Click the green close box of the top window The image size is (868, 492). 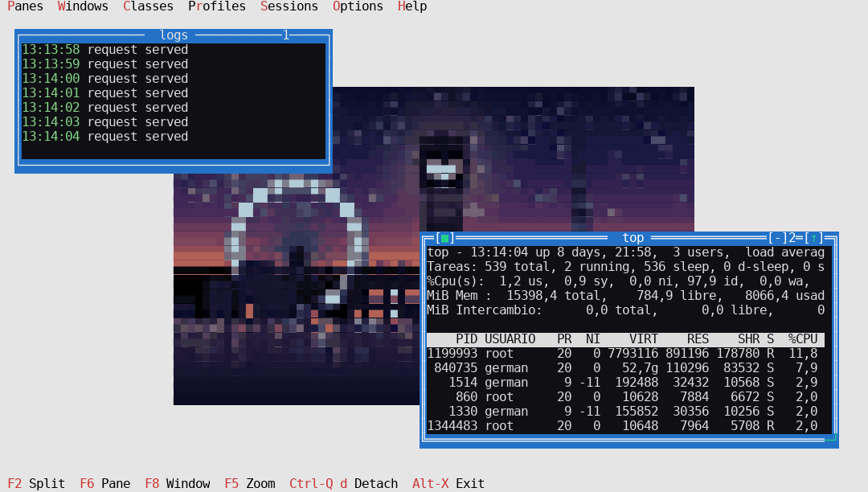click(x=445, y=239)
